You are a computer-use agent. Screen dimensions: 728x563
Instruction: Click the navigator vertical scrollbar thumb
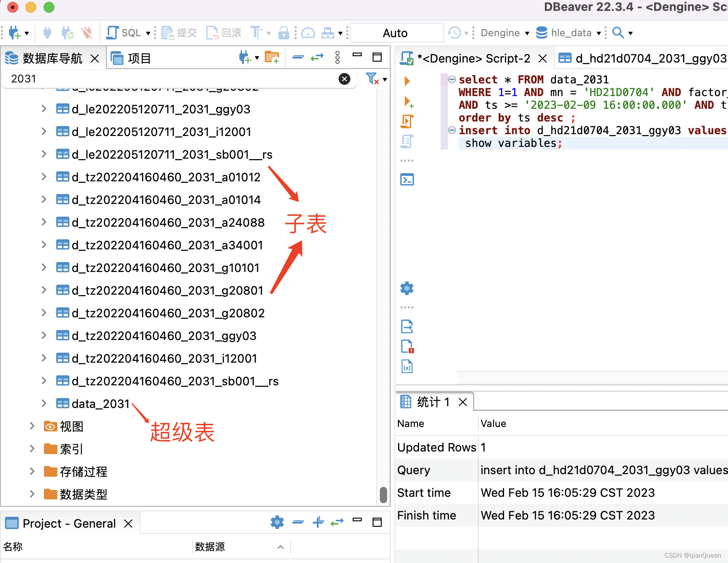[383, 495]
